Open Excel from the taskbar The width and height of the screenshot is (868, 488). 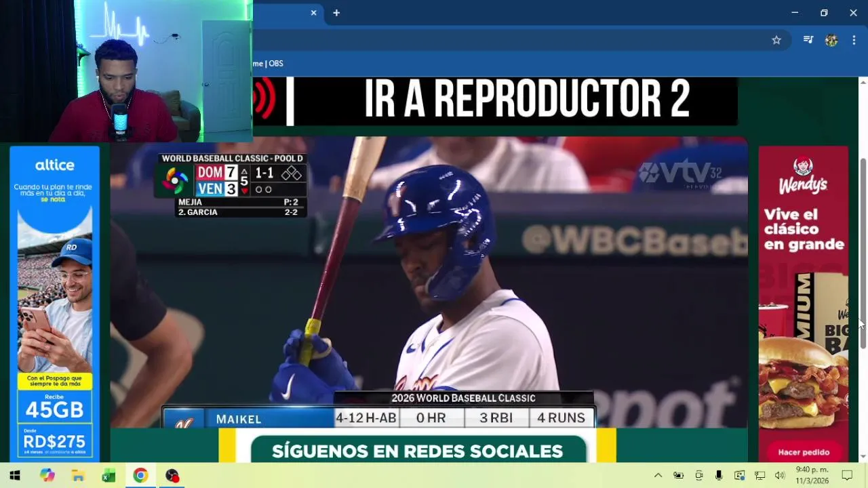(x=108, y=475)
